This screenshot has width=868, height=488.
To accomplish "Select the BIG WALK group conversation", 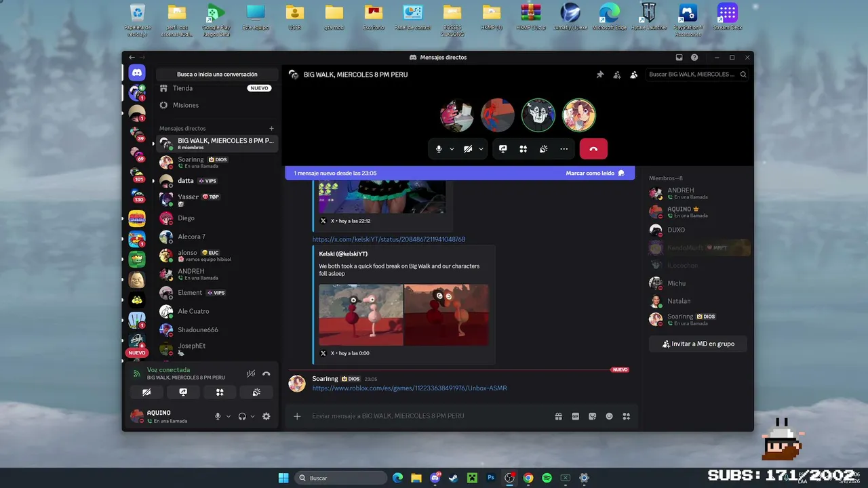I will (217, 144).
